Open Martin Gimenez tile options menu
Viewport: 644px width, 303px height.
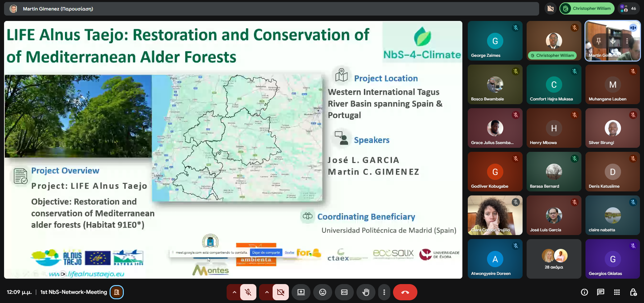click(627, 41)
